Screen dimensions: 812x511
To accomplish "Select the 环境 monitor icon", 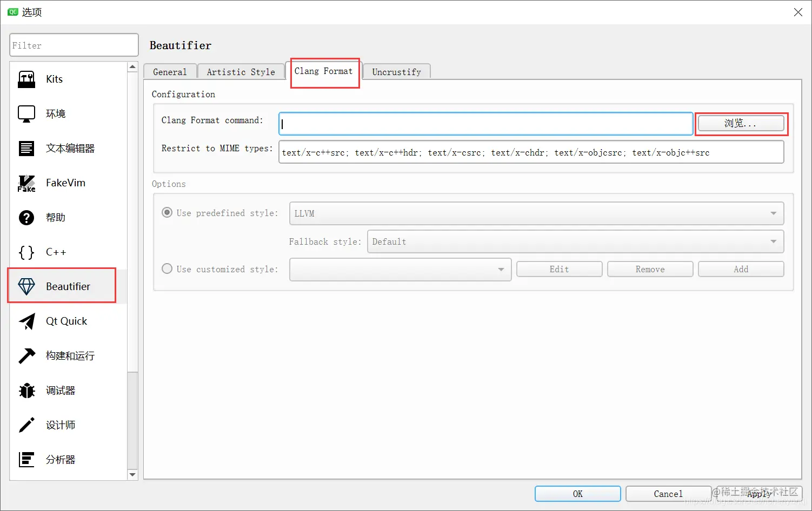I will point(26,114).
